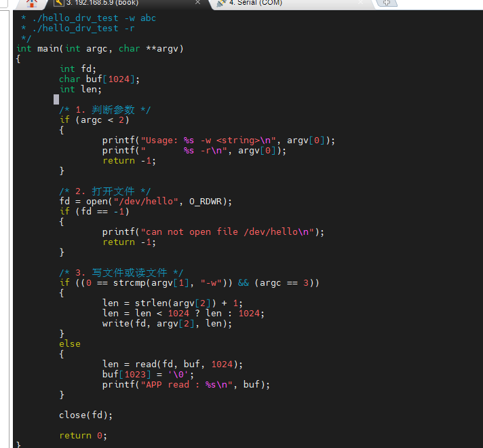Click the wrench icon on the book tab
This screenshot has height=448, width=483.
tap(58, 3)
